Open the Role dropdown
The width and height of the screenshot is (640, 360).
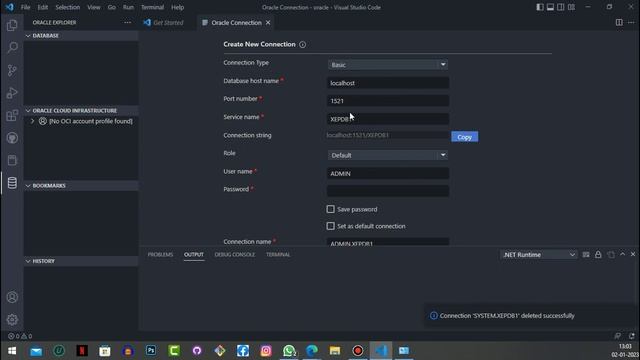coord(388,155)
